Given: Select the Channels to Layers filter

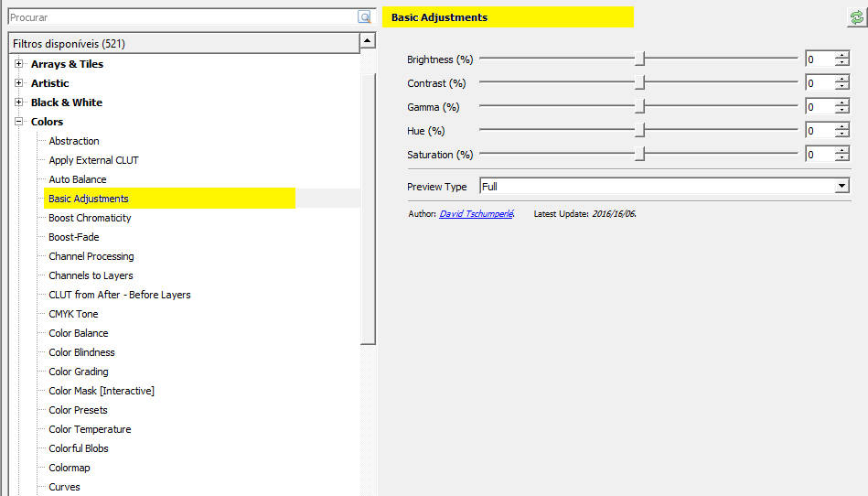Looking at the screenshot, I should point(91,275).
